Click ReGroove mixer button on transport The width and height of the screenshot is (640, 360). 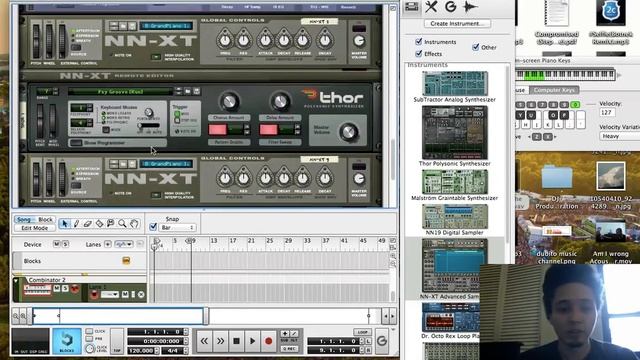pos(382,340)
